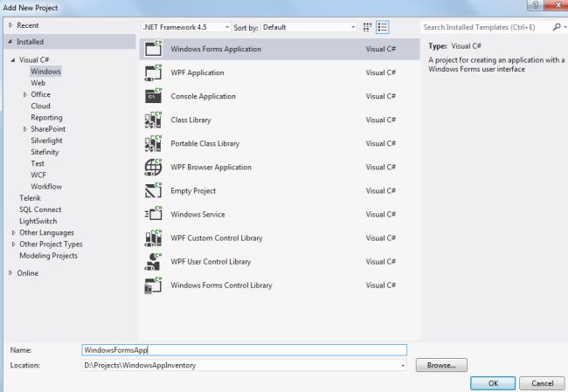Open the Location path dropdown arrow

click(403, 366)
